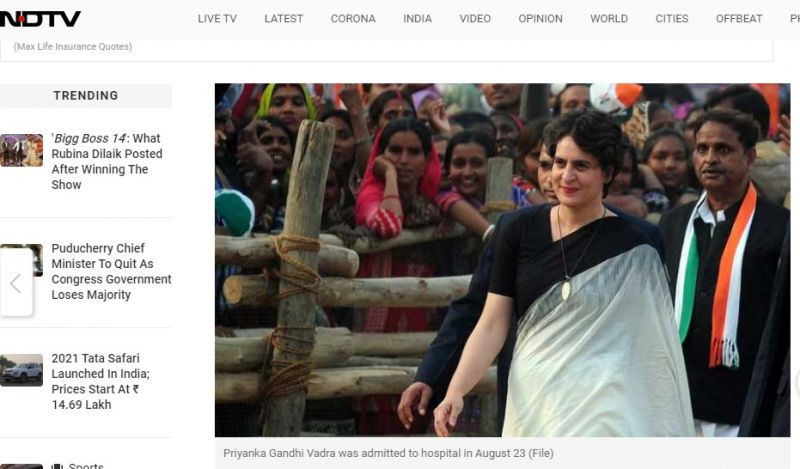Click the Tata Safari car thumbnail
This screenshot has width=800, height=469.
[x=21, y=370]
